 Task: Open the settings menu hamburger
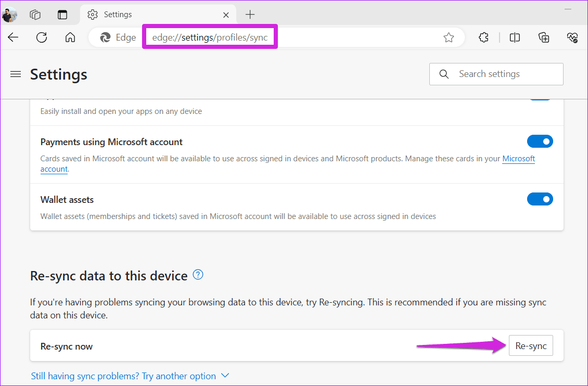click(x=16, y=74)
